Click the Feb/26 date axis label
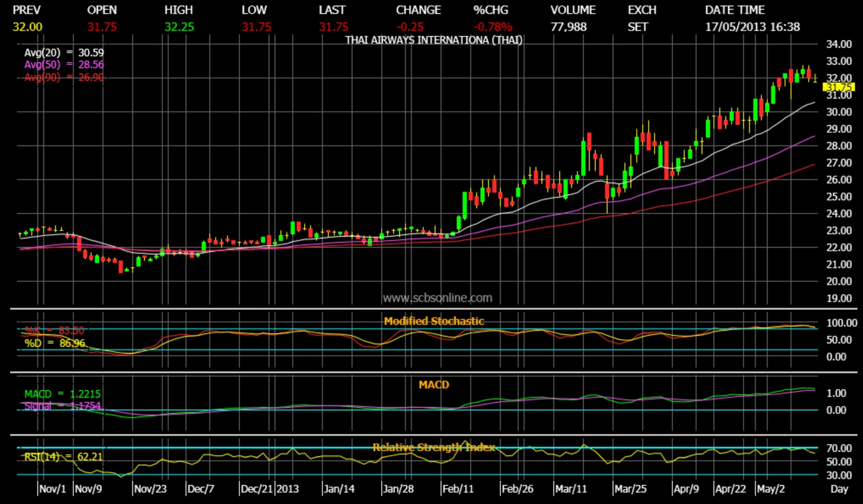863x504 pixels. pos(517,489)
